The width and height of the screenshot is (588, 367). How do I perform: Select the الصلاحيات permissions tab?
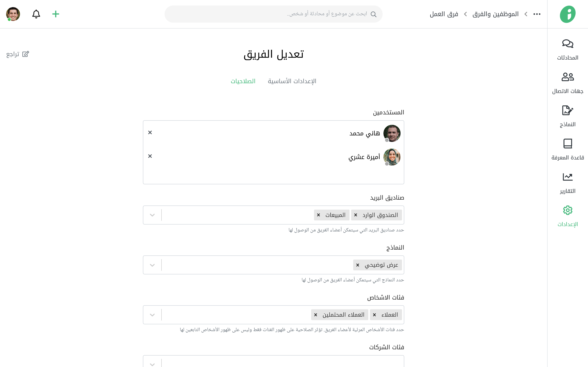[x=243, y=81]
